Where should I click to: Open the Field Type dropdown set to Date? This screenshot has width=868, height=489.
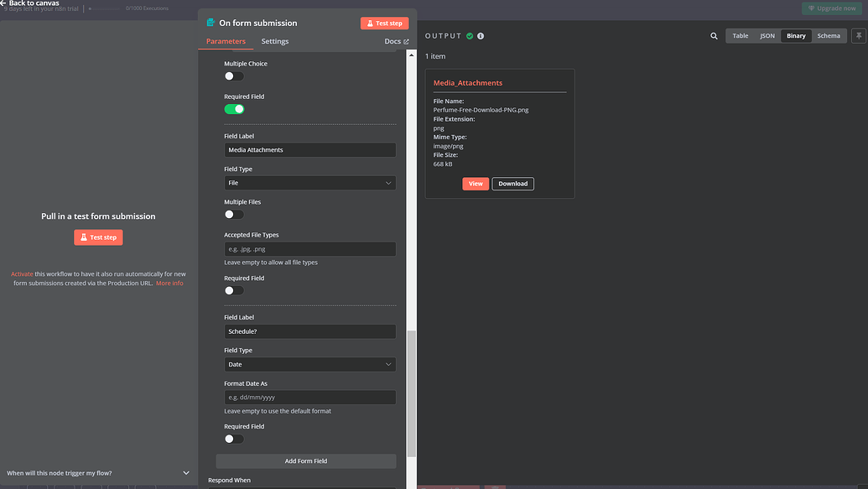309,365
